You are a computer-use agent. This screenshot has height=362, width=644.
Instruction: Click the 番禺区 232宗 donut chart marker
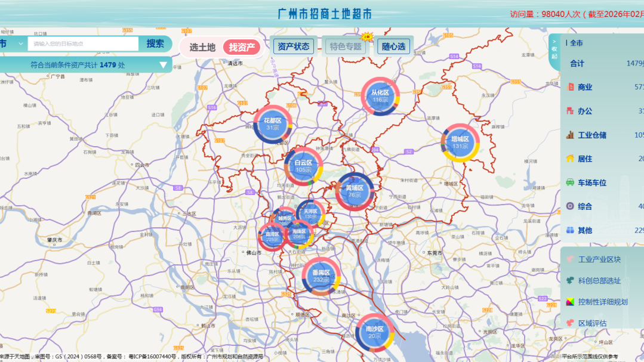pos(321,277)
